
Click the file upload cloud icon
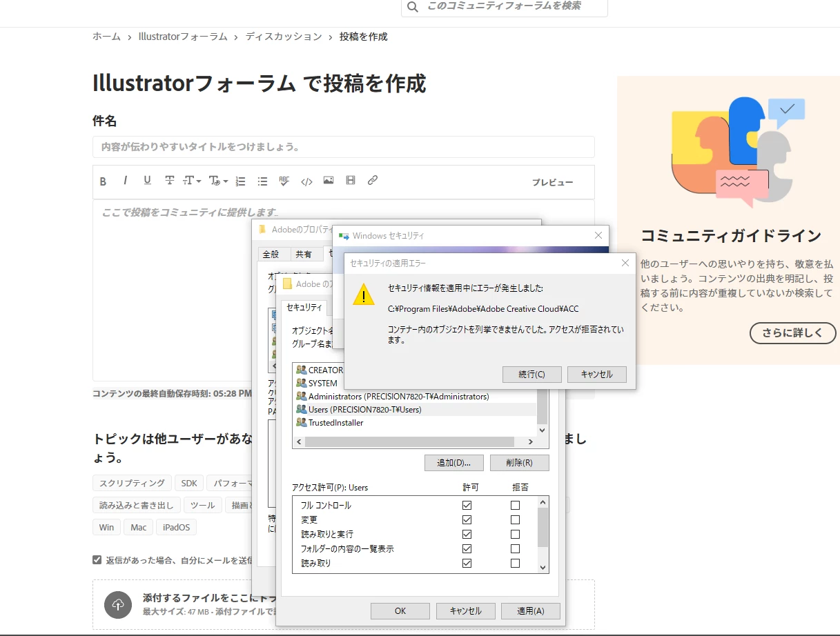tap(118, 604)
